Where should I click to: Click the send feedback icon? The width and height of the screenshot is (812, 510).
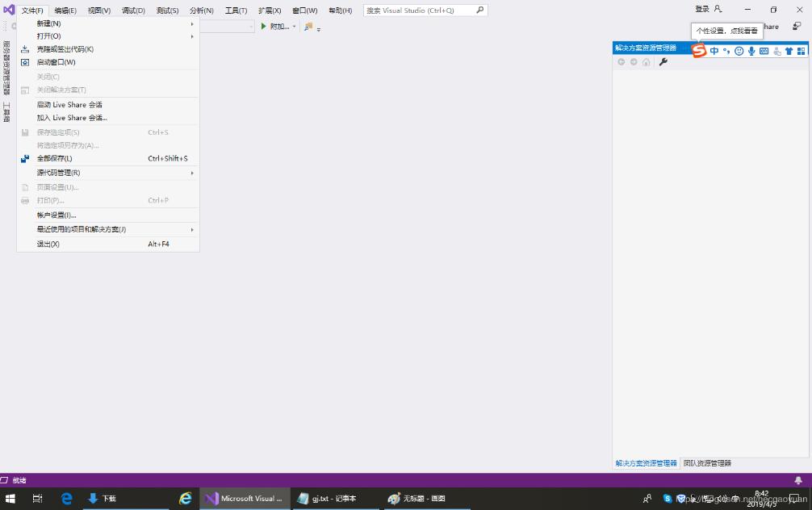click(797, 26)
